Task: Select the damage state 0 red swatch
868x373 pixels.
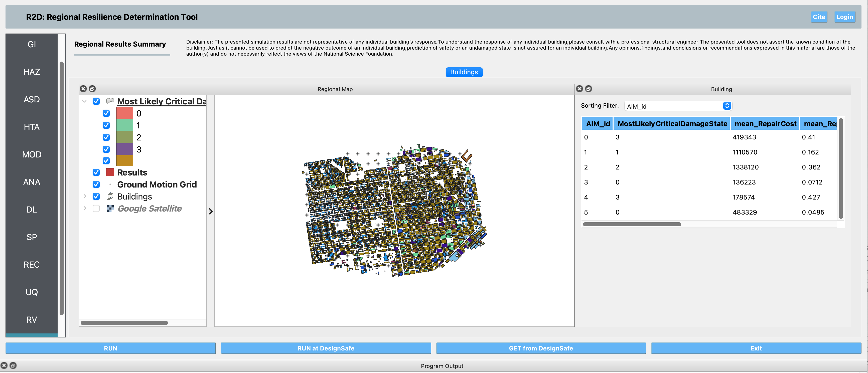Action: pos(125,113)
